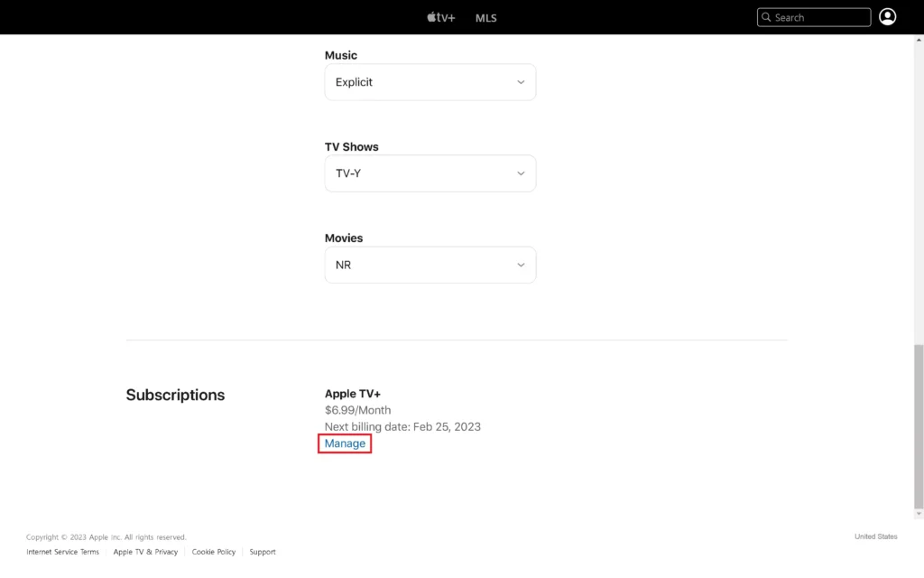Screen dimensions: 924x578
Task: Click the TV Shows field label
Action: pos(351,147)
